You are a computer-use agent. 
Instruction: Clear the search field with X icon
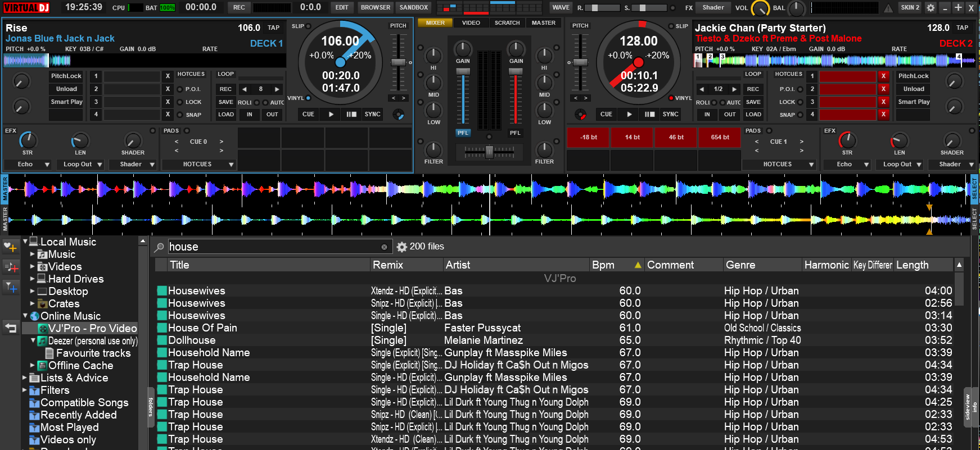(384, 247)
